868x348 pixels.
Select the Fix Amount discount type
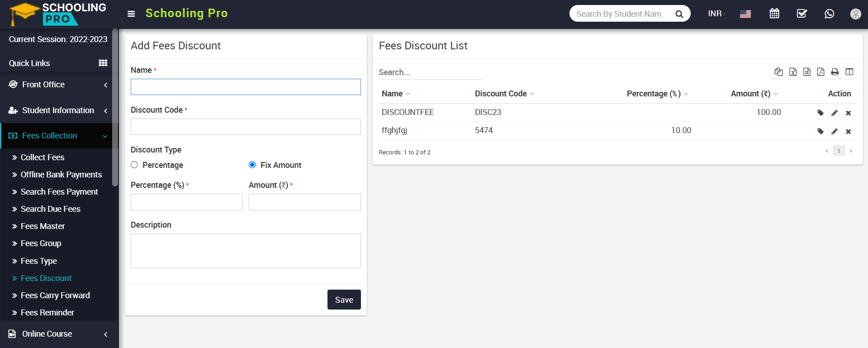coord(252,165)
